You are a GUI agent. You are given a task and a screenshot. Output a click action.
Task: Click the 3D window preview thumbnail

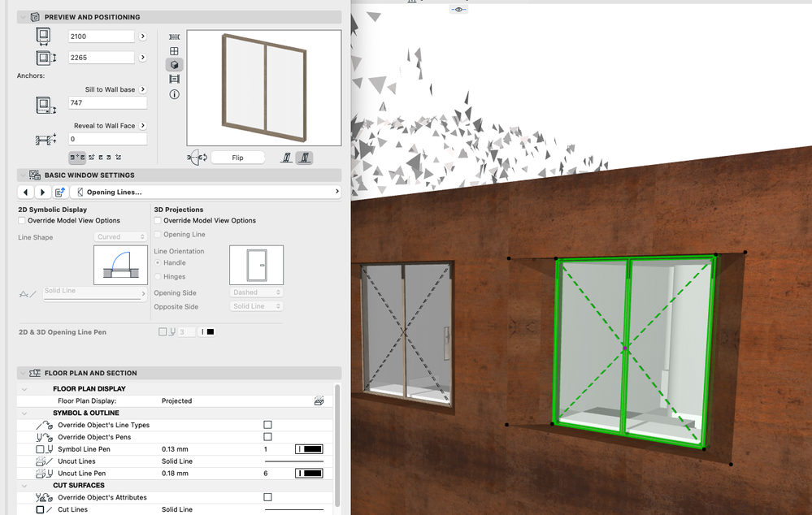(264, 88)
